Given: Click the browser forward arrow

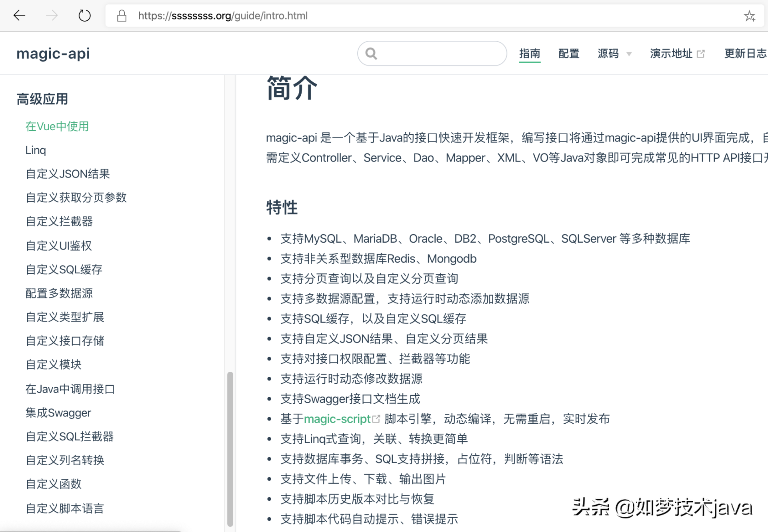Looking at the screenshot, I should [x=52, y=16].
